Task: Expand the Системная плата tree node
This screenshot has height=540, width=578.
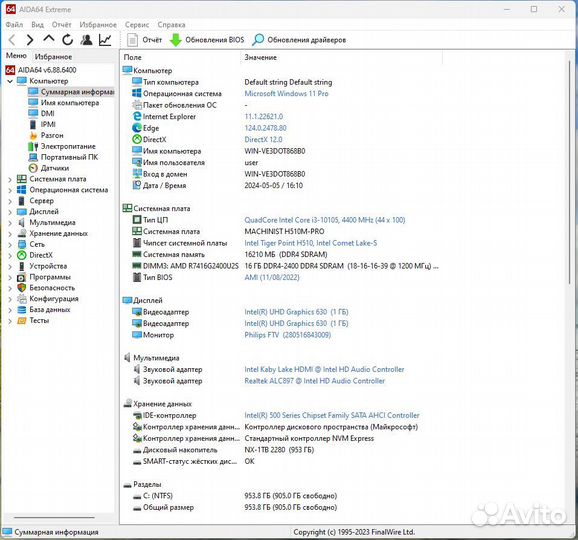Action: (10, 180)
